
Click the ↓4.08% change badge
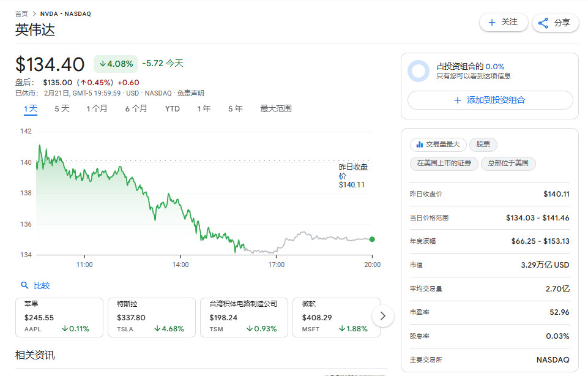[116, 64]
